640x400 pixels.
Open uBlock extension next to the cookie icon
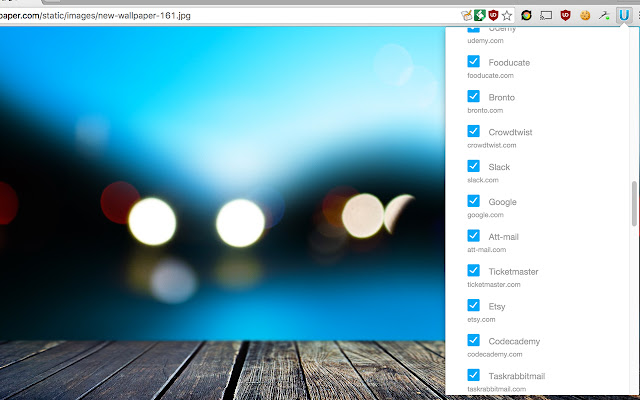pos(565,16)
